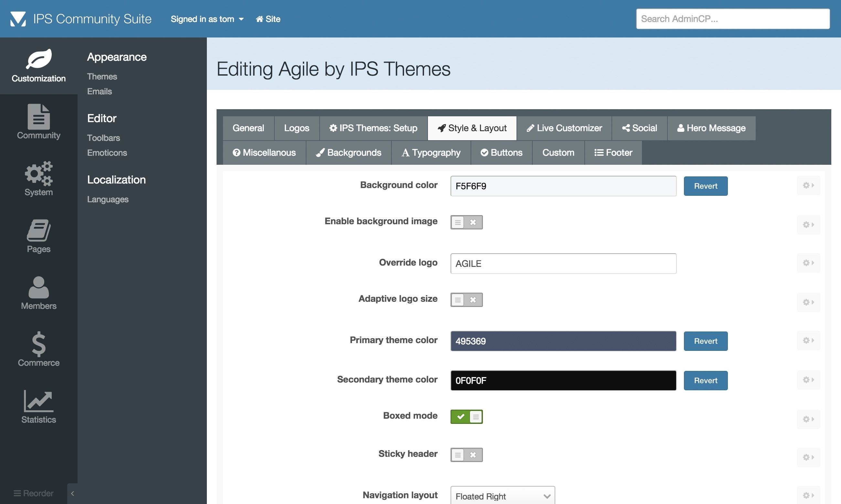Turn on the Sticky header toggle
Image resolution: width=841 pixels, height=504 pixels.
coord(466,455)
